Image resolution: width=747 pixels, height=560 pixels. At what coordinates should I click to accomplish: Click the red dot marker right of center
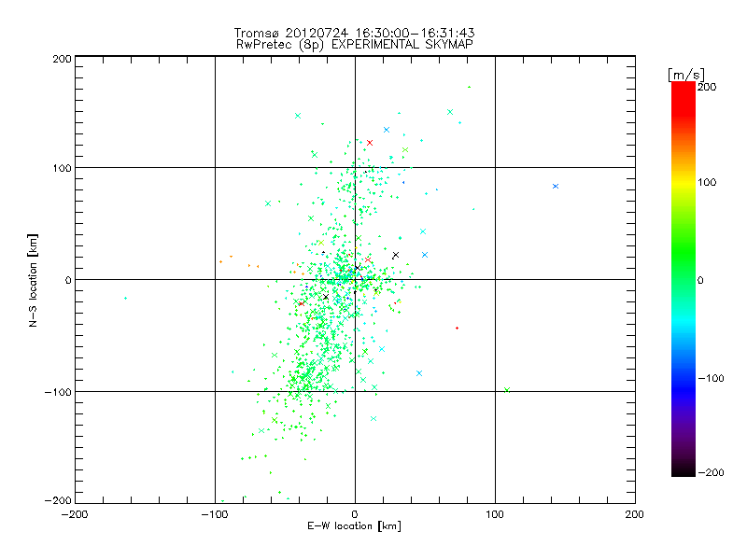(457, 329)
